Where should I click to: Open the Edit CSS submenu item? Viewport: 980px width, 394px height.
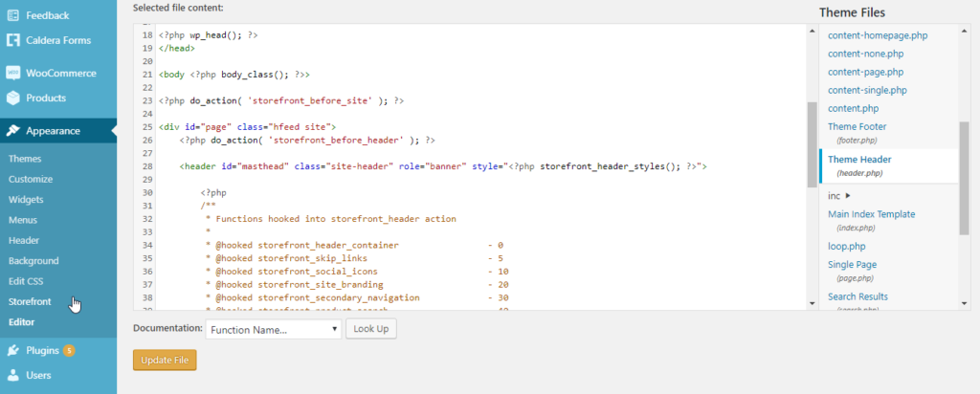point(26,281)
